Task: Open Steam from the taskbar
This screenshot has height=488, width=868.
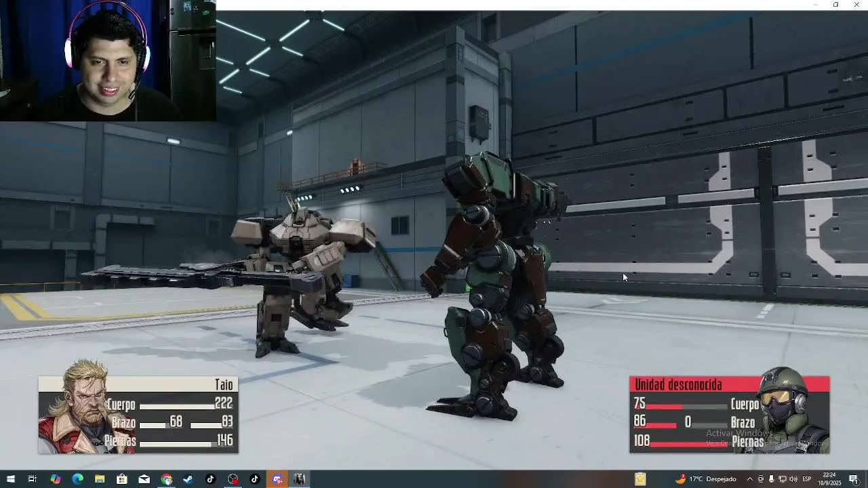Action: click(x=189, y=479)
